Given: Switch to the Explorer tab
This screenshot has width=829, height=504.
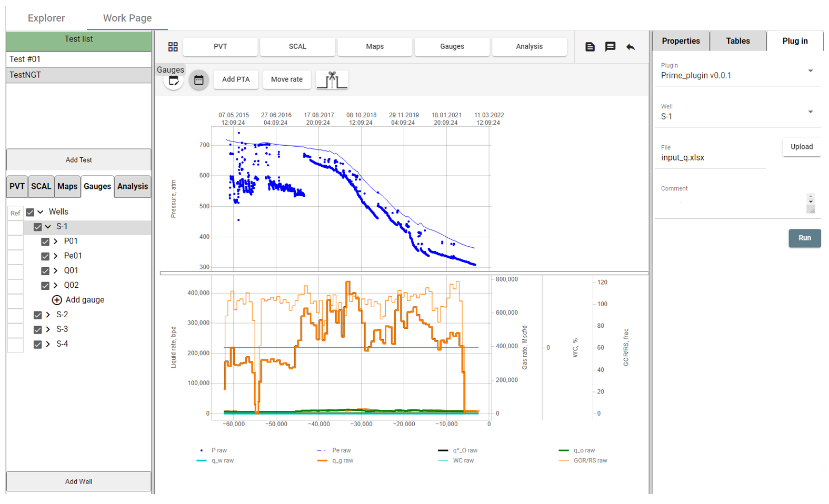Looking at the screenshot, I should tap(46, 18).
